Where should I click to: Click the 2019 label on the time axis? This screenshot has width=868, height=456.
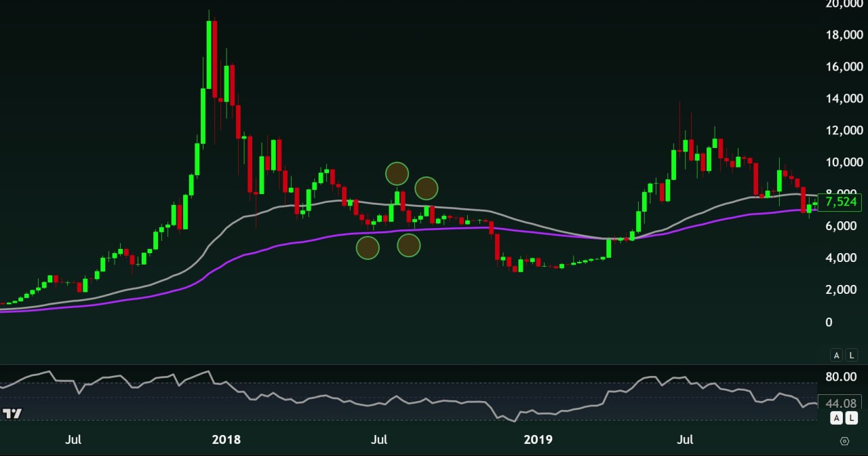[x=536, y=440]
